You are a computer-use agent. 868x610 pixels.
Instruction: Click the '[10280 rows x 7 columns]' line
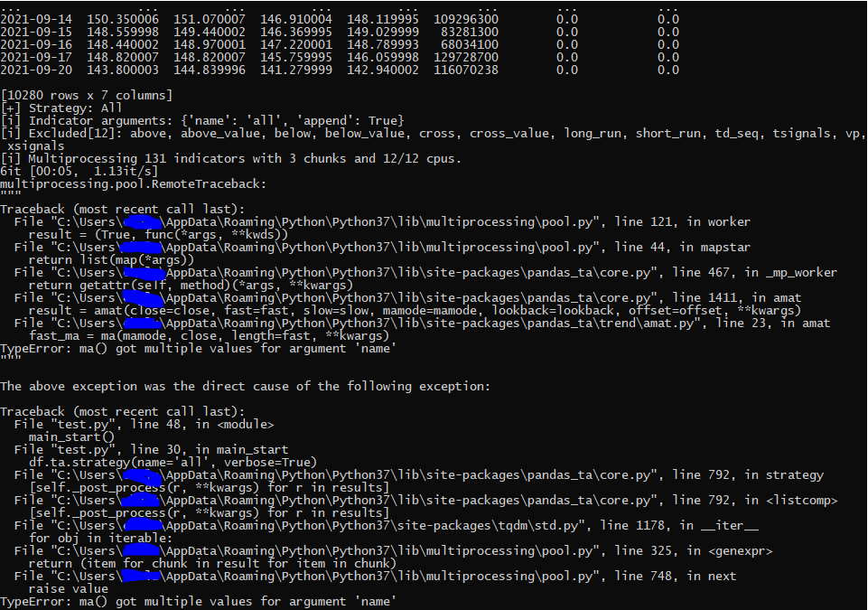coord(87,96)
